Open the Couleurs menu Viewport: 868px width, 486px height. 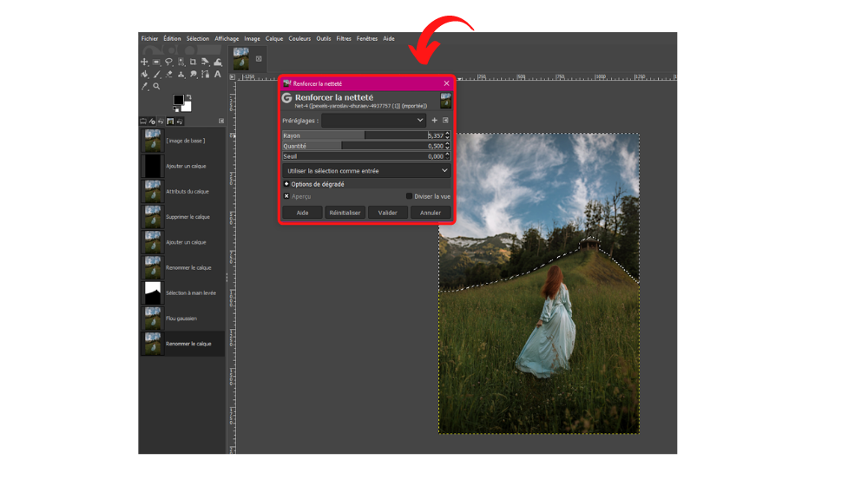299,39
